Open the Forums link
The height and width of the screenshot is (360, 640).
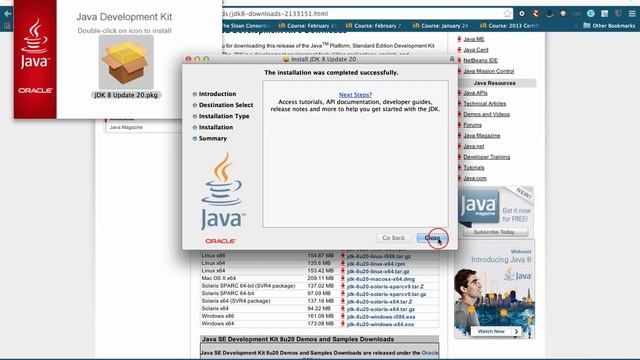coord(472,125)
